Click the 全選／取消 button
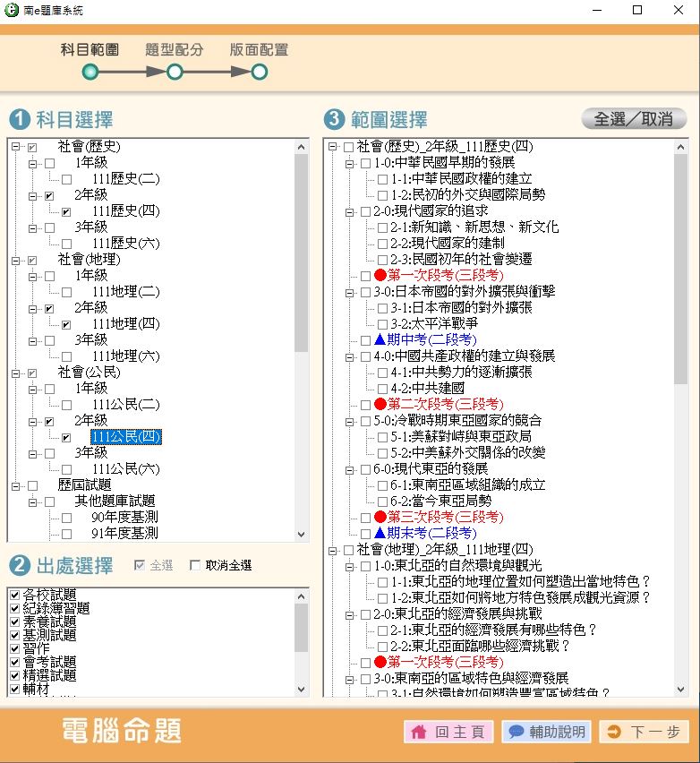Screen dimensions: 700x763 click(x=634, y=119)
